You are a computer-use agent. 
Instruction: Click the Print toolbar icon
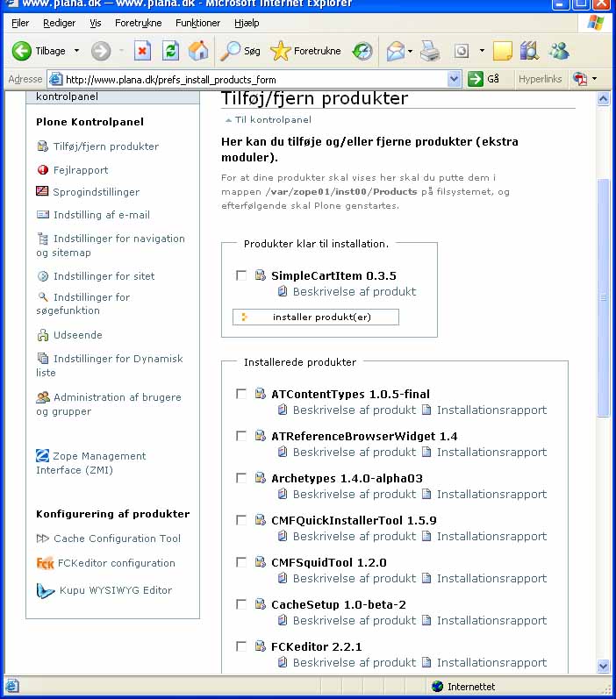[430, 51]
